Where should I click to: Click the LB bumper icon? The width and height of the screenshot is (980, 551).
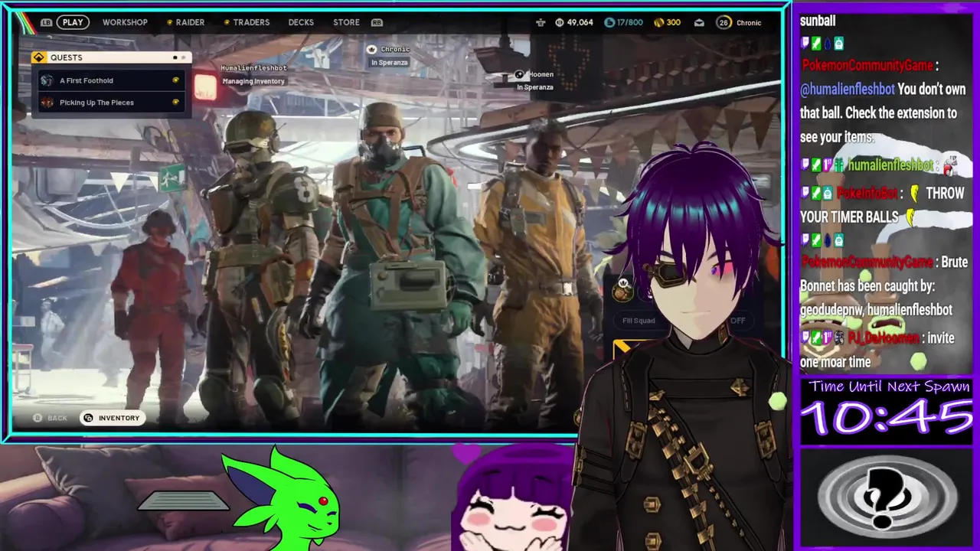point(46,22)
